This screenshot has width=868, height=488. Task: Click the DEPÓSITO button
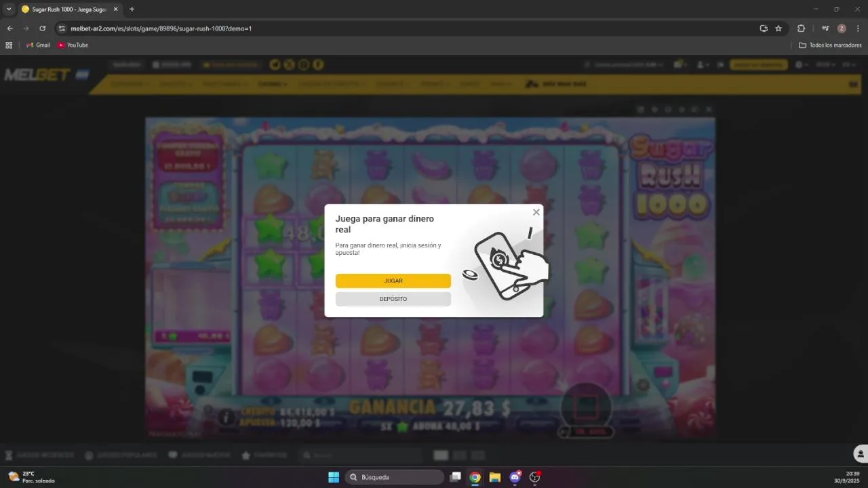(393, 299)
